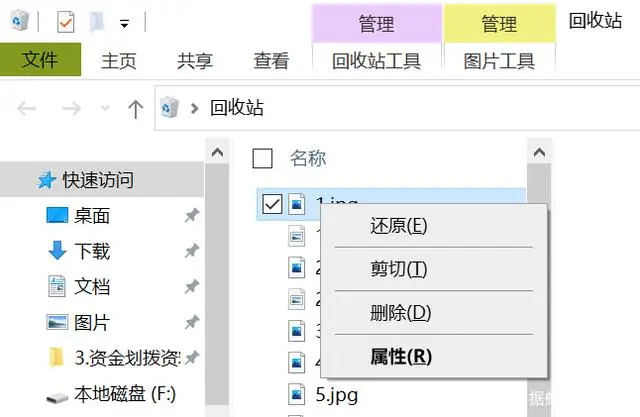The image size is (640, 417).
Task: Click the Up directory arrow
Action: [x=136, y=108]
